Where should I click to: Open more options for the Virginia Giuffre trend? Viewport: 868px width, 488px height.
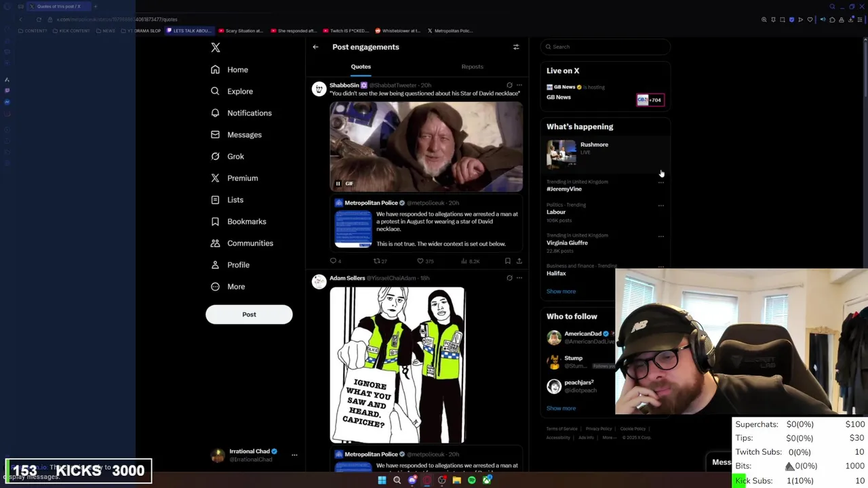661,237
